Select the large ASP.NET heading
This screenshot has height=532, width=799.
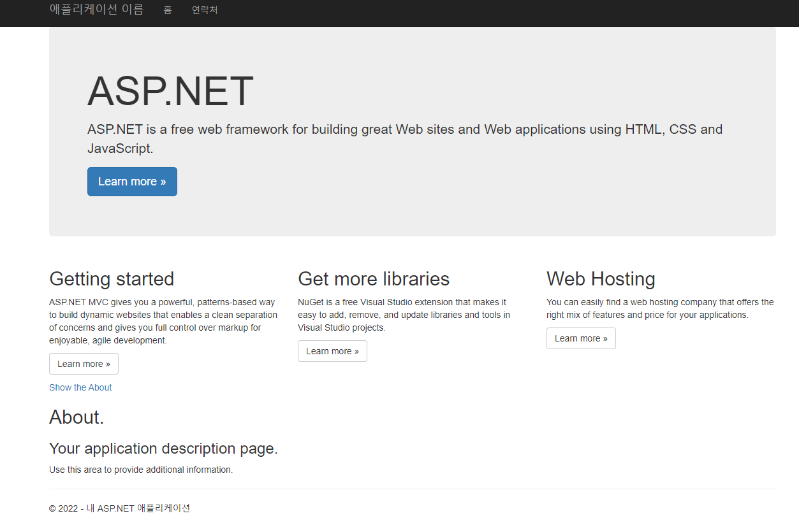[170, 91]
